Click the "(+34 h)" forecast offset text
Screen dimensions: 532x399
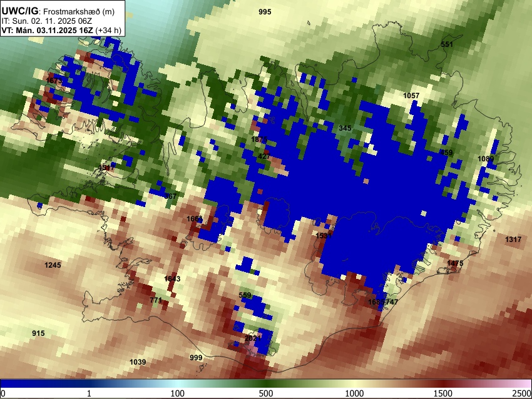[x=108, y=30]
